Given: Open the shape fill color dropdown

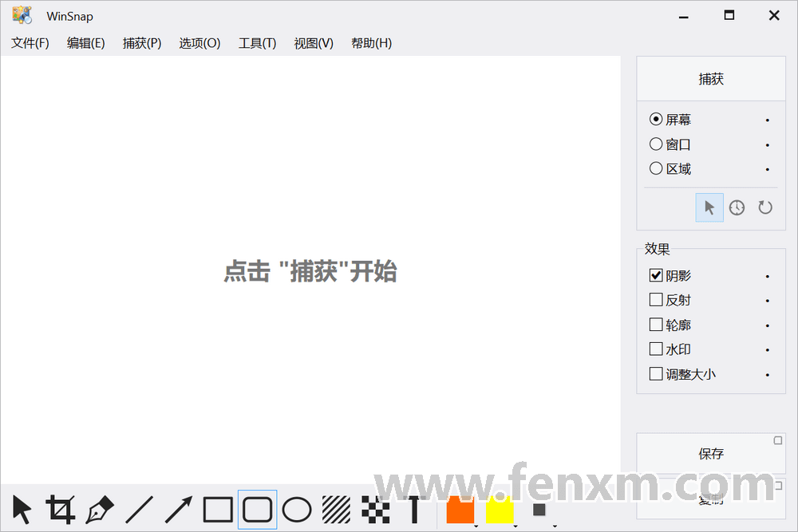Looking at the screenshot, I should (x=476, y=526).
